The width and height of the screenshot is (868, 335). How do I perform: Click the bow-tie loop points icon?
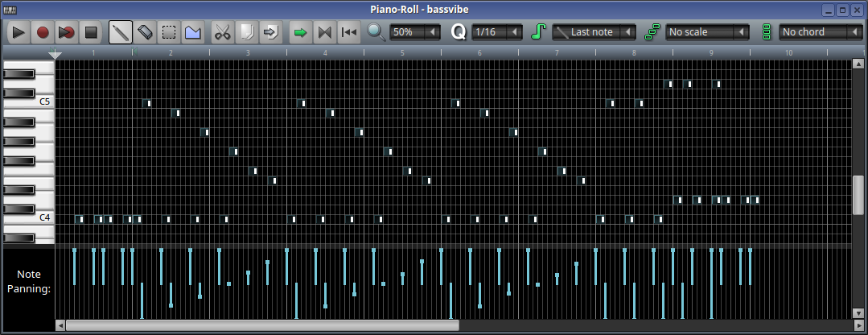point(324,32)
